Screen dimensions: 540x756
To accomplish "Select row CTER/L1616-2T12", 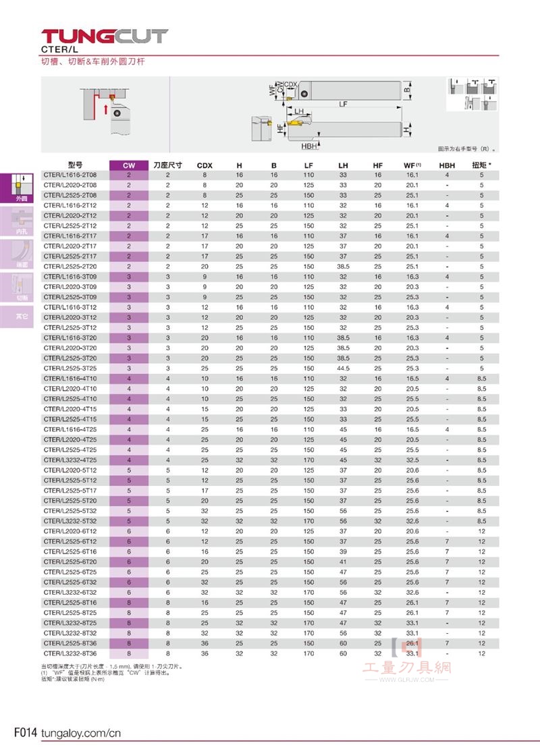I will tap(270, 205).
